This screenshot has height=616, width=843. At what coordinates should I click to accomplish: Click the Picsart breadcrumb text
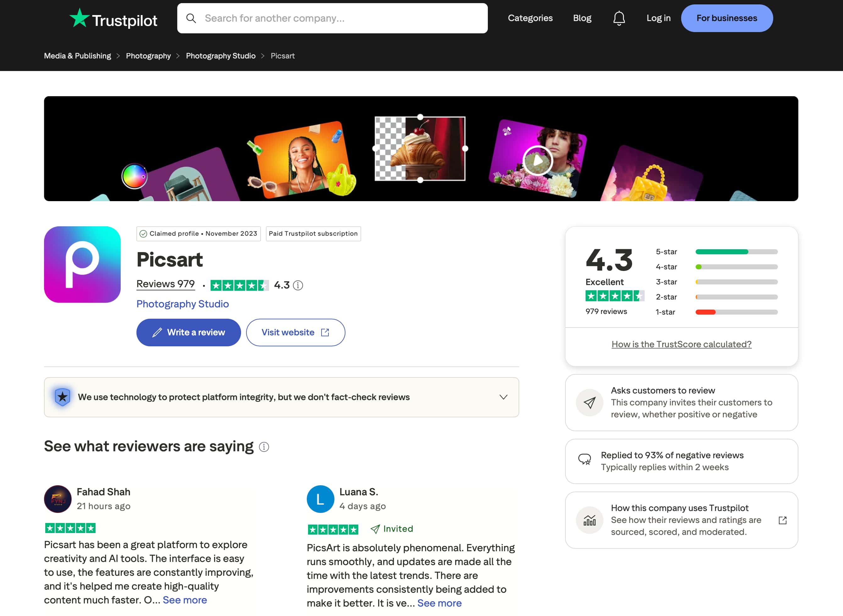(x=283, y=56)
